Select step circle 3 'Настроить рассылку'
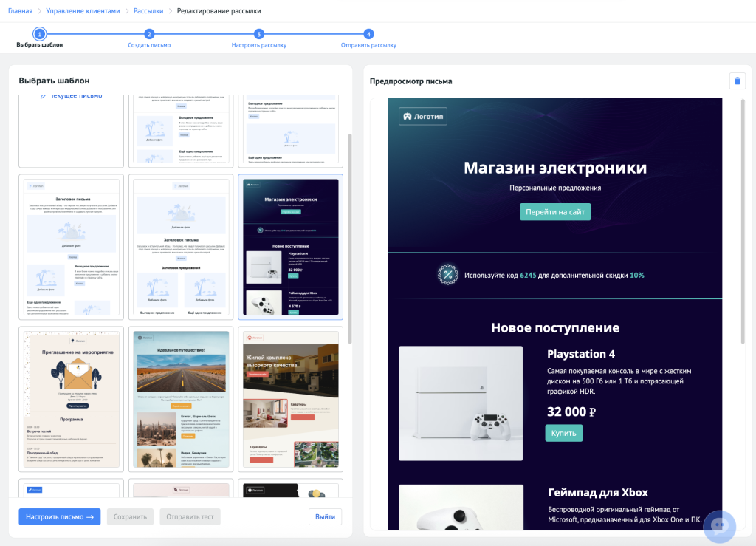756x546 pixels. [x=258, y=33]
